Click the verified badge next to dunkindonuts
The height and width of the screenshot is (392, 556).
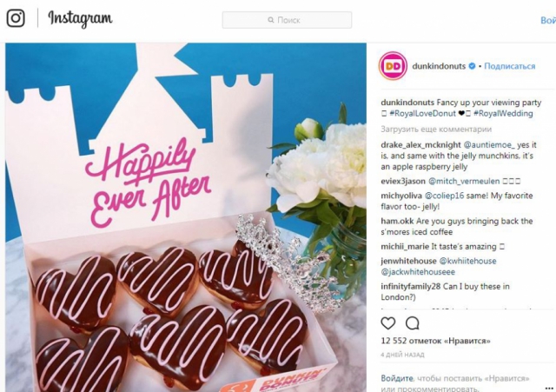tap(472, 66)
